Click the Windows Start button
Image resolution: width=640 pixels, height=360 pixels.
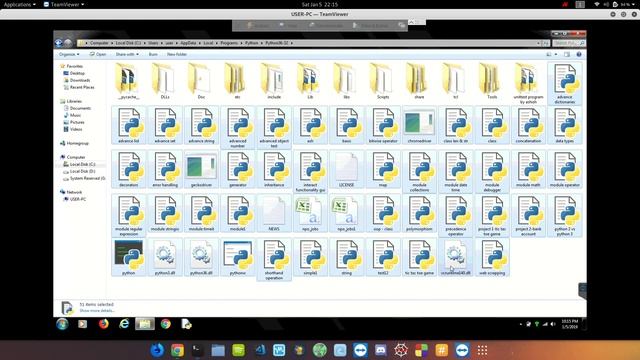coord(62,324)
